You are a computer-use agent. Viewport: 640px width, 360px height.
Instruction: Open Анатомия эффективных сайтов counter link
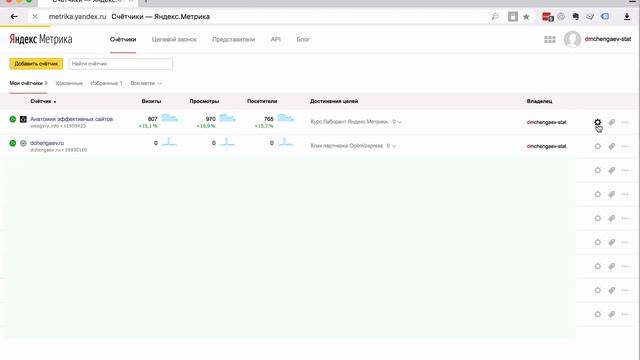coord(71,119)
